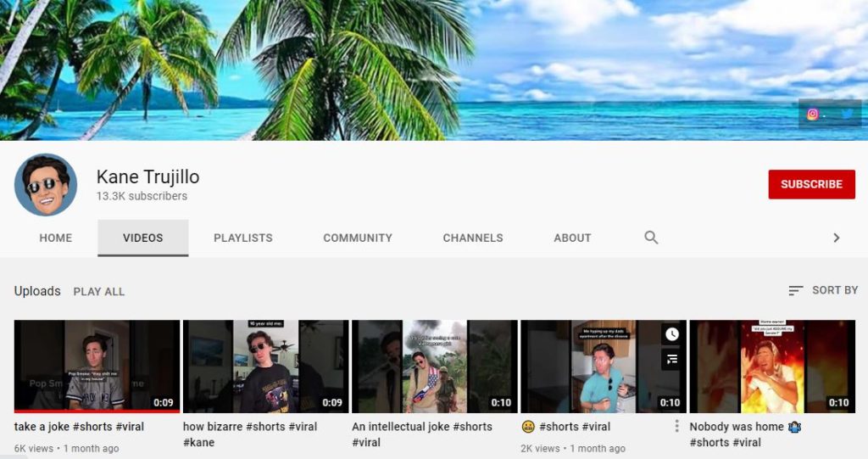The image size is (868, 459).
Task: Play the 'An intellectual joke' thumbnail
Action: point(435,366)
